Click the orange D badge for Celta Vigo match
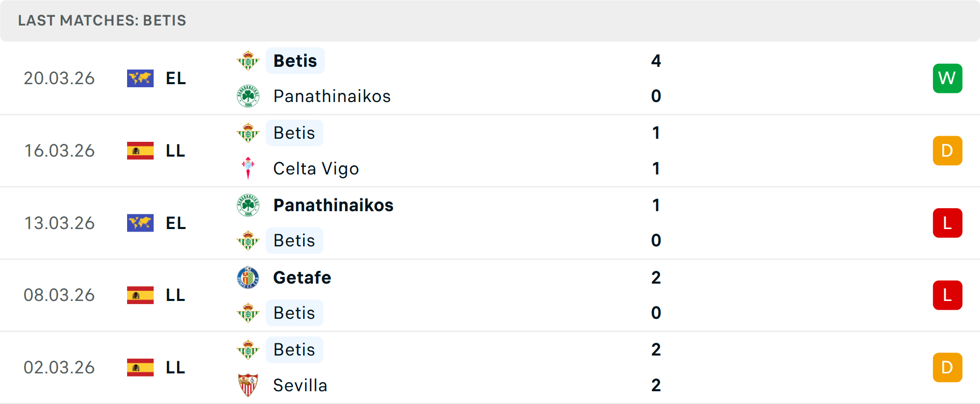 (947, 151)
